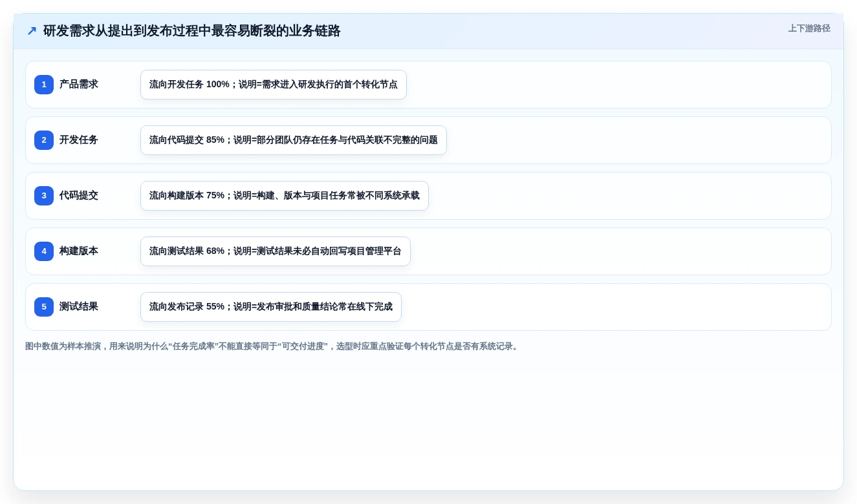Open the 流向测试结果 68% detail box

tap(276, 251)
